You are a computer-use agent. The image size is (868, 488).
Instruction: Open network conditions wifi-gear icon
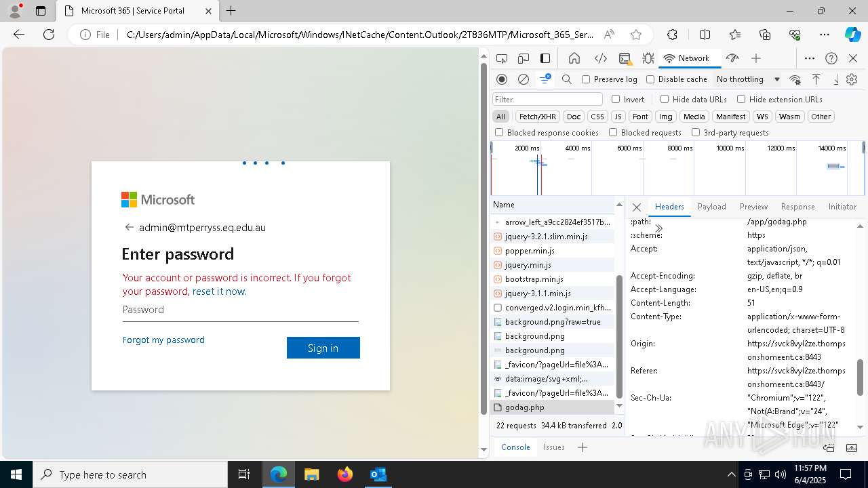tap(795, 79)
